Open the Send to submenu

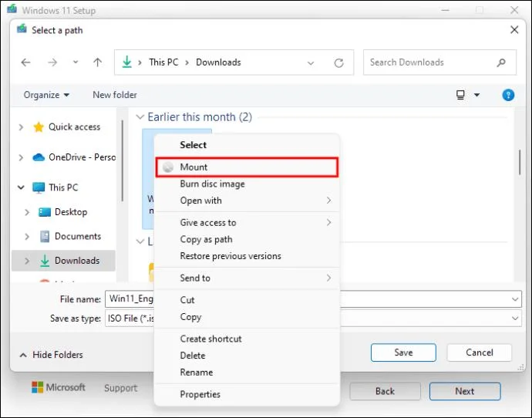coord(247,278)
